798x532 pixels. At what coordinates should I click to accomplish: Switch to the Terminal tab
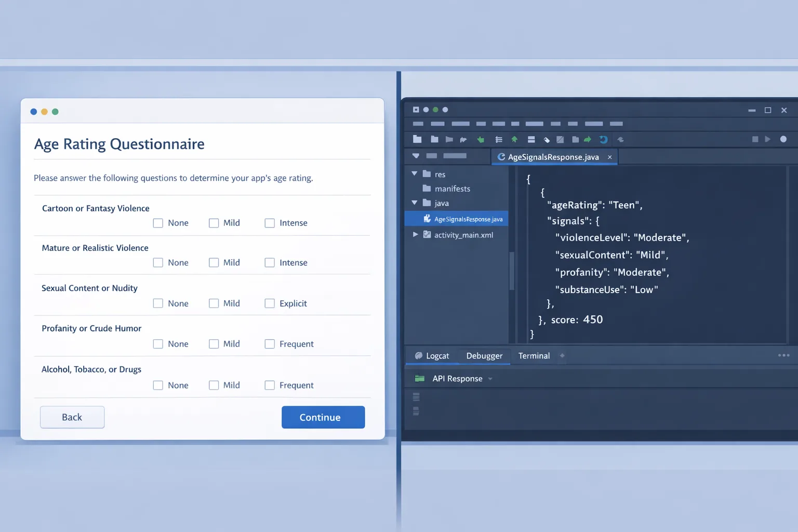pos(534,356)
